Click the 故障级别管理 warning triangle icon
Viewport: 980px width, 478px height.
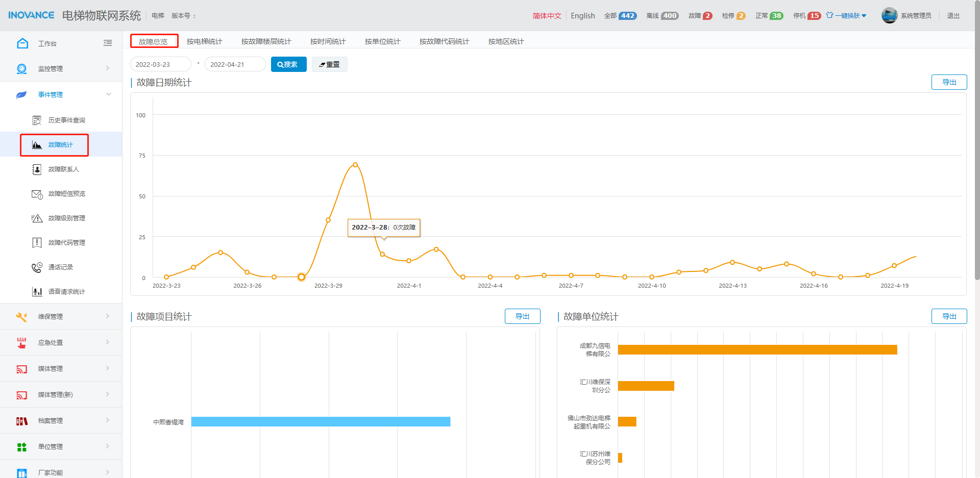pos(37,218)
